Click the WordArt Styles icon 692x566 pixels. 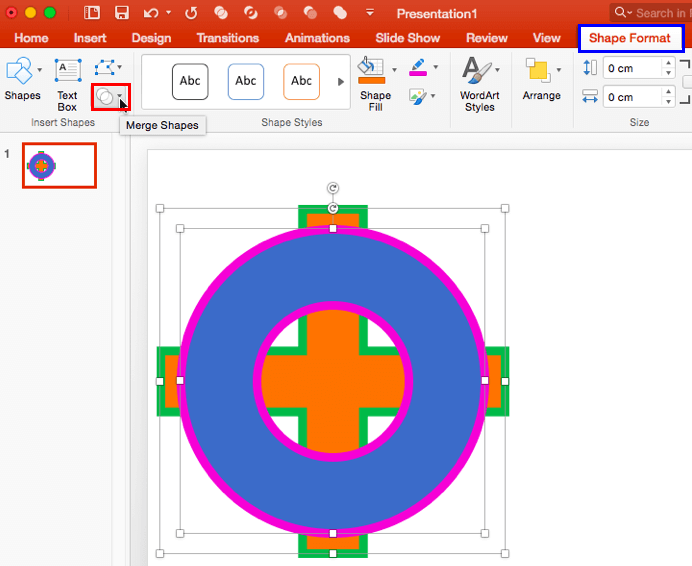pyautogui.click(x=476, y=70)
